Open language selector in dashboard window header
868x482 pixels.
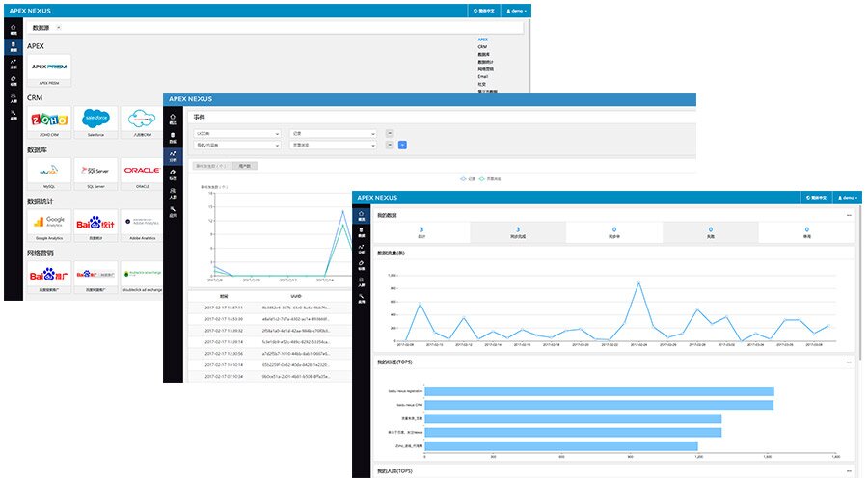click(x=816, y=198)
